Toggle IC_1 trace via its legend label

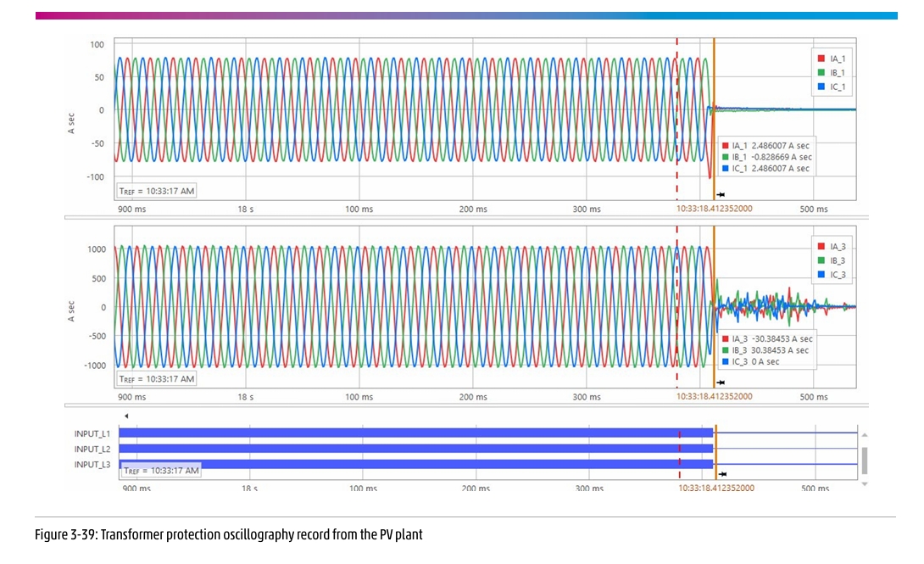[x=838, y=87]
